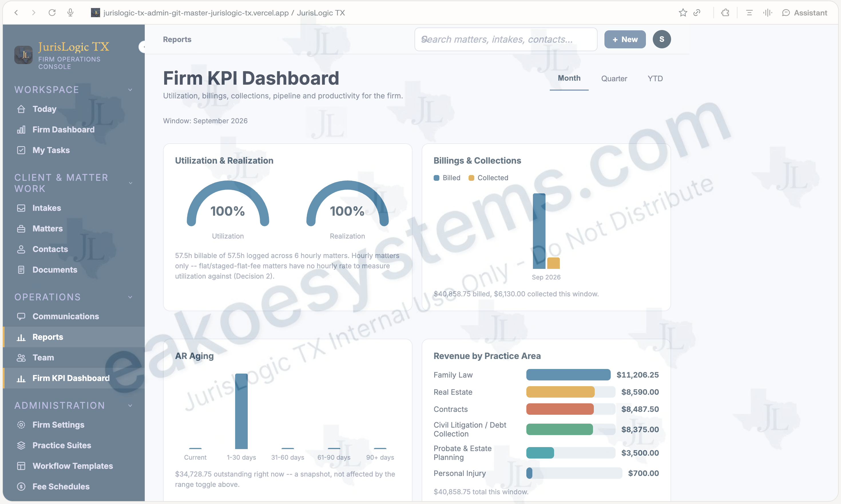Click the Intakes inbox icon
This screenshot has width=841, height=504.
point(21,208)
